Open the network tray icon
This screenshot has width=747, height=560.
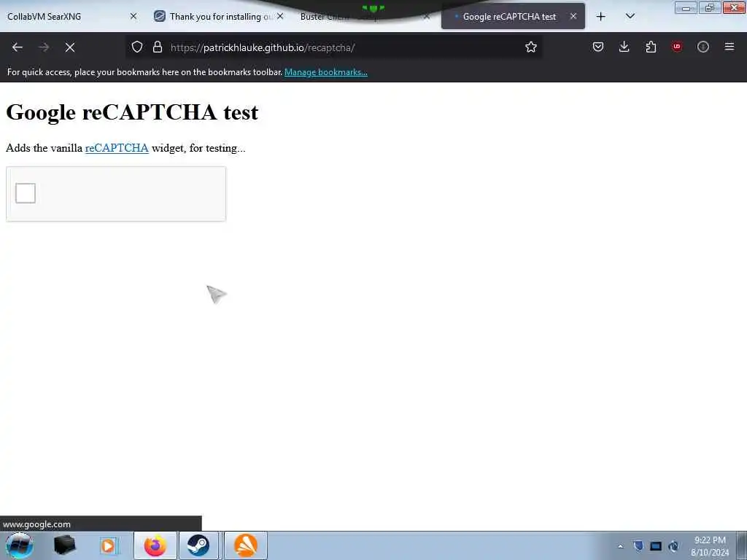[656, 546]
